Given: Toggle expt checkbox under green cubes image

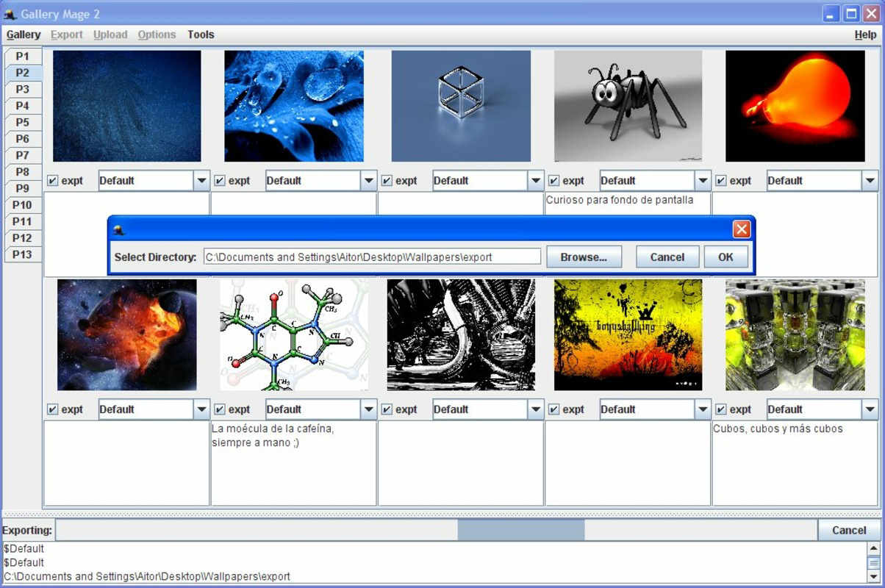Looking at the screenshot, I should tap(721, 409).
